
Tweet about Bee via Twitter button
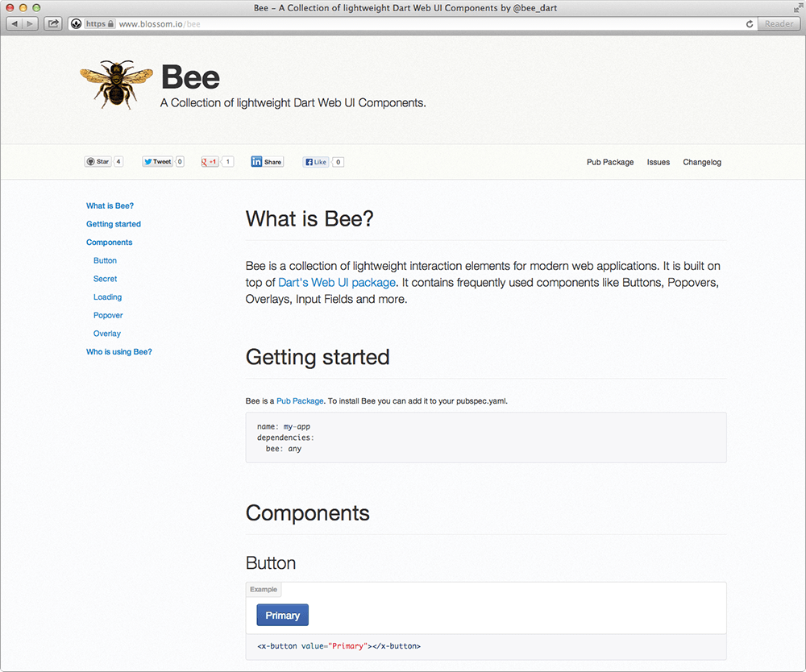point(157,161)
